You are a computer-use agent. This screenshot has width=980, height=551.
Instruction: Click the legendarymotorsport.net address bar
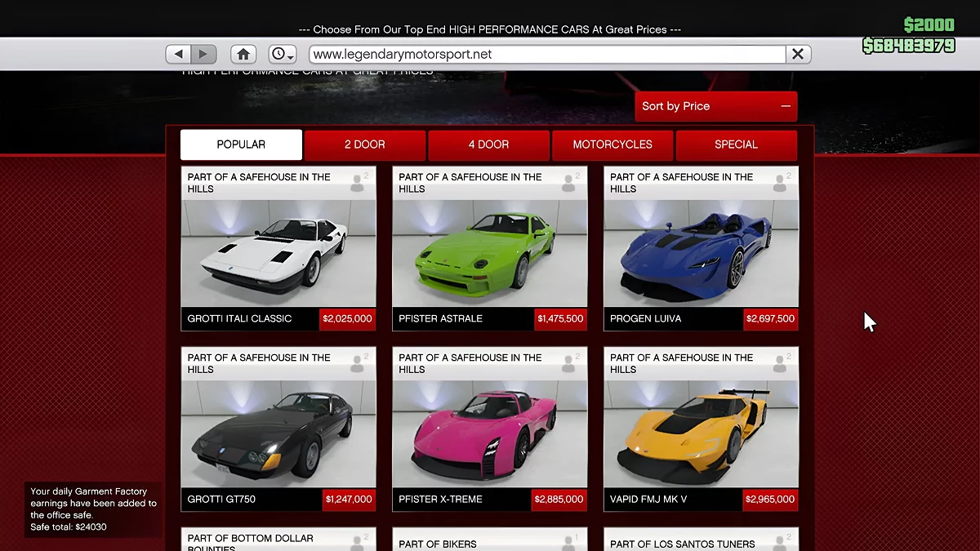click(546, 54)
